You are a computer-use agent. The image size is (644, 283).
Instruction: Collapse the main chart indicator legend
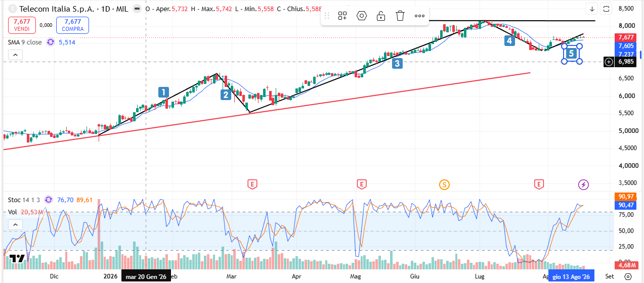pyautogui.click(x=15, y=55)
